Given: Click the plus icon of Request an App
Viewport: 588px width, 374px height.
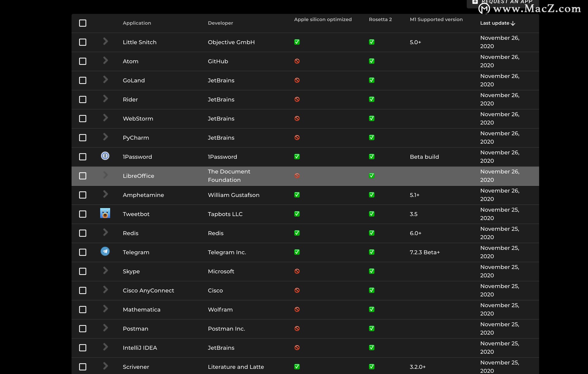Looking at the screenshot, I should click(x=475, y=2).
